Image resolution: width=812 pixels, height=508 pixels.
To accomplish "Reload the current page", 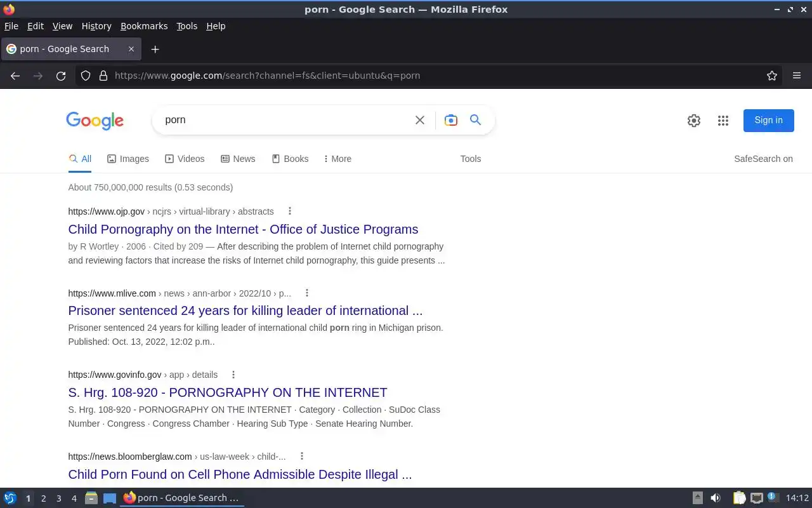I will click(61, 76).
